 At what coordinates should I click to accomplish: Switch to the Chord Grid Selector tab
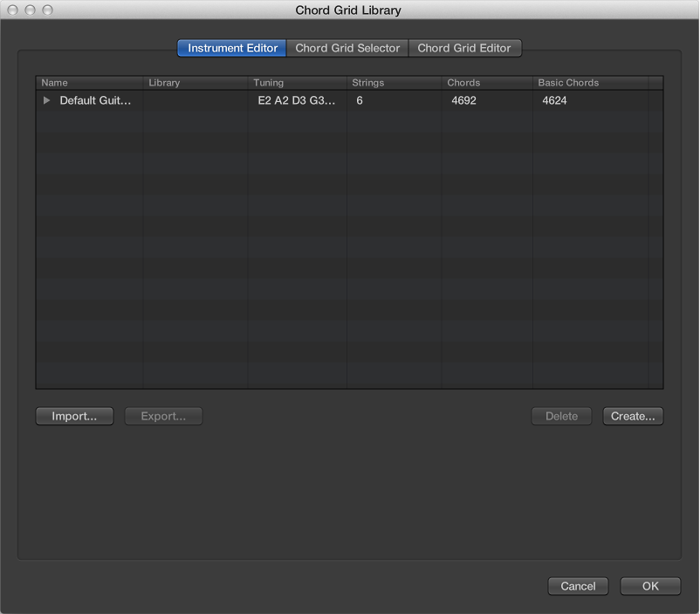pos(347,48)
